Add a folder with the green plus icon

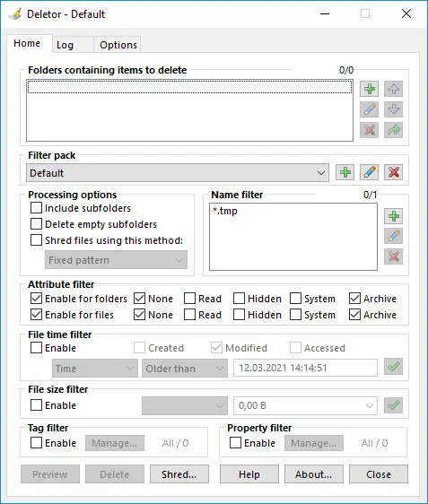point(369,89)
